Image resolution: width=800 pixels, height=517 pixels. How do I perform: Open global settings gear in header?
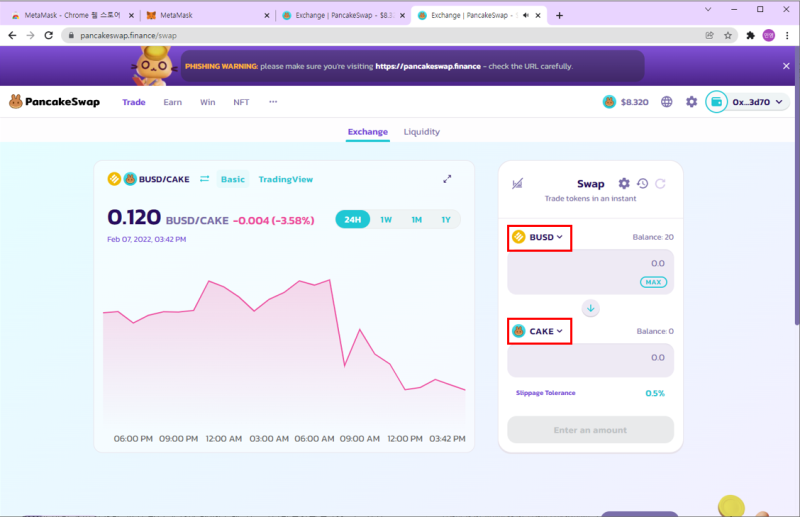click(x=691, y=102)
